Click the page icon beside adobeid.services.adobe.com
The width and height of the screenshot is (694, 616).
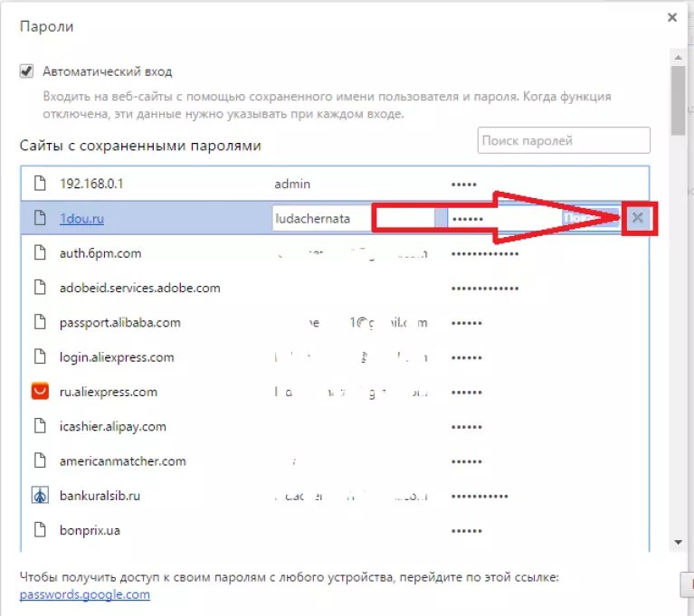(40, 287)
